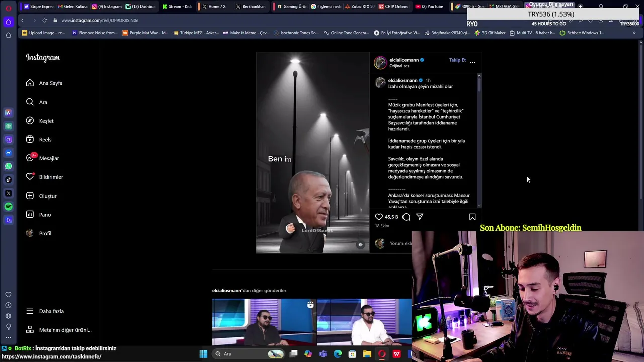Click browser back arrow
This screenshot has height=362, width=644.
[x=22, y=20]
